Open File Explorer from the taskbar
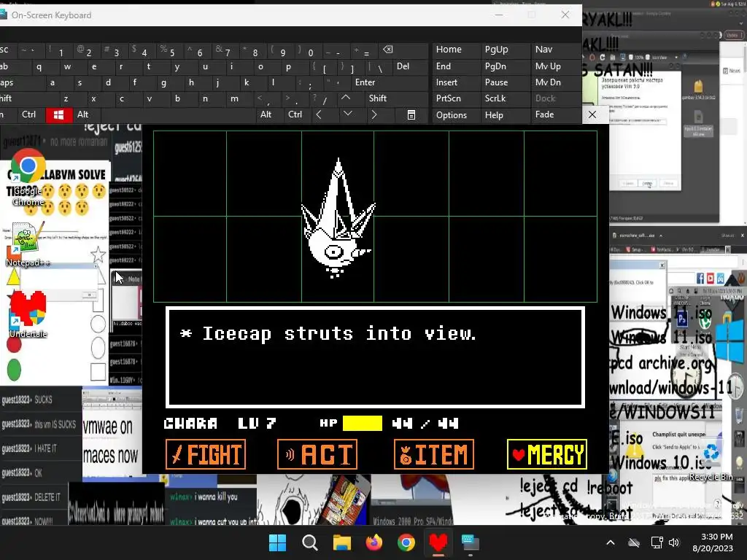The width and height of the screenshot is (747, 560). [x=341, y=542]
